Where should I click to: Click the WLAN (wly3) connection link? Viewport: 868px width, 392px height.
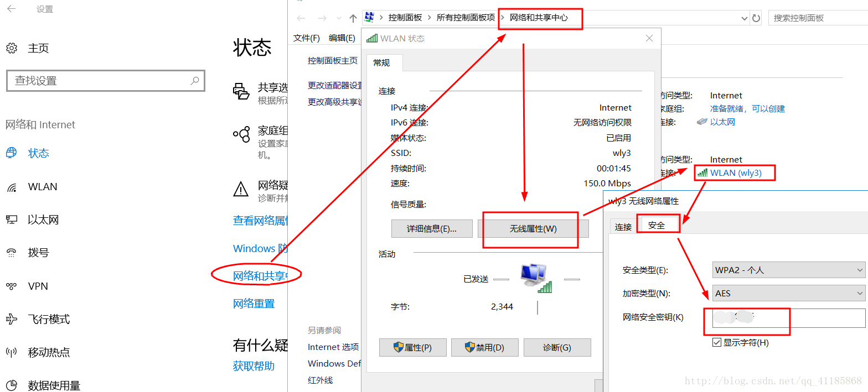(x=736, y=173)
